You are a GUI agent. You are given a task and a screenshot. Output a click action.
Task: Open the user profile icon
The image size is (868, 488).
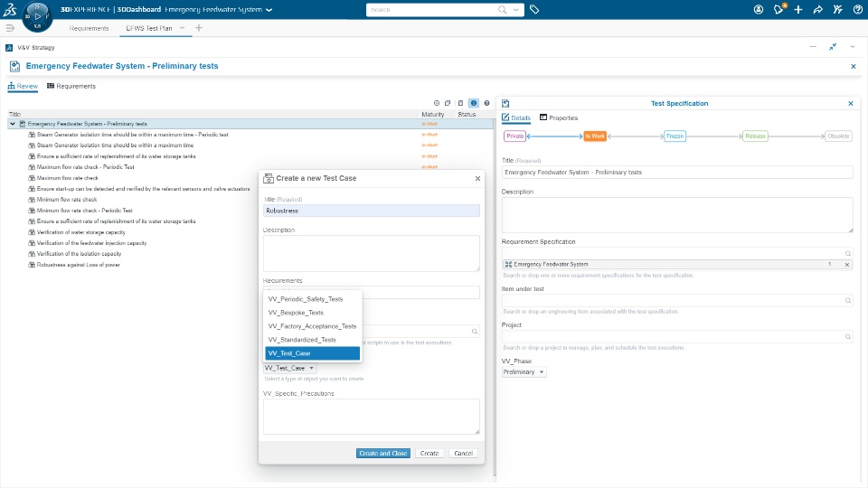click(759, 9)
